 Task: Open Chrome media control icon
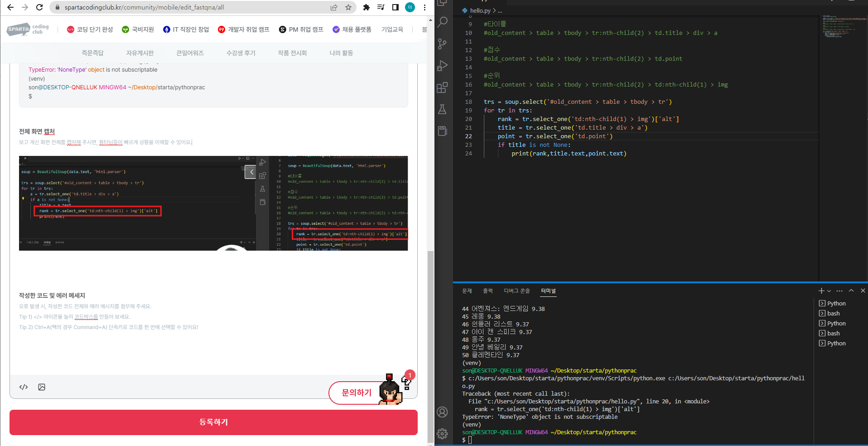tap(381, 7)
